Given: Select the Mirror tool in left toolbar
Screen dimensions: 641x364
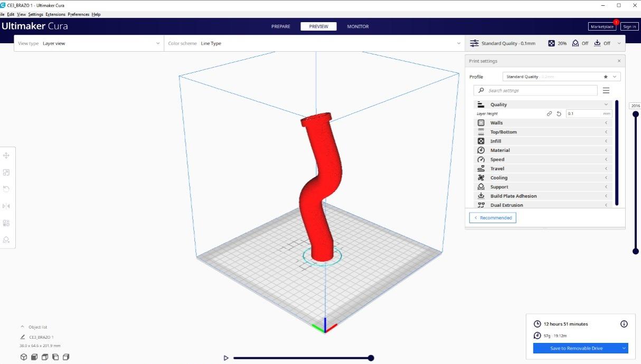Looking at the screenshot, I should pyautogui.click(x=6, y=206).
